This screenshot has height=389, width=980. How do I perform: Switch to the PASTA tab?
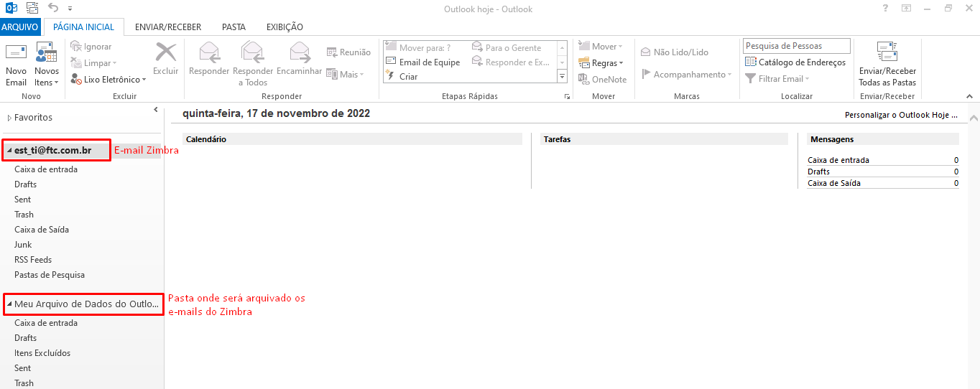point(234,27)
